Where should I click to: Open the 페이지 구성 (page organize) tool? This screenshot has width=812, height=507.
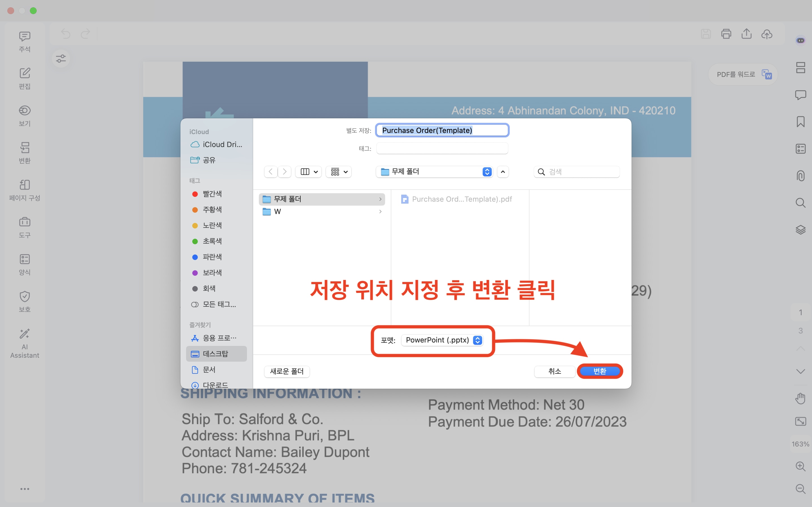[25, 190]
